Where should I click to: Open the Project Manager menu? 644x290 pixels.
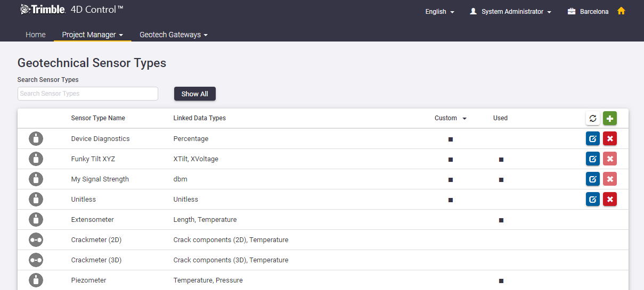click(x=93, y=35)
